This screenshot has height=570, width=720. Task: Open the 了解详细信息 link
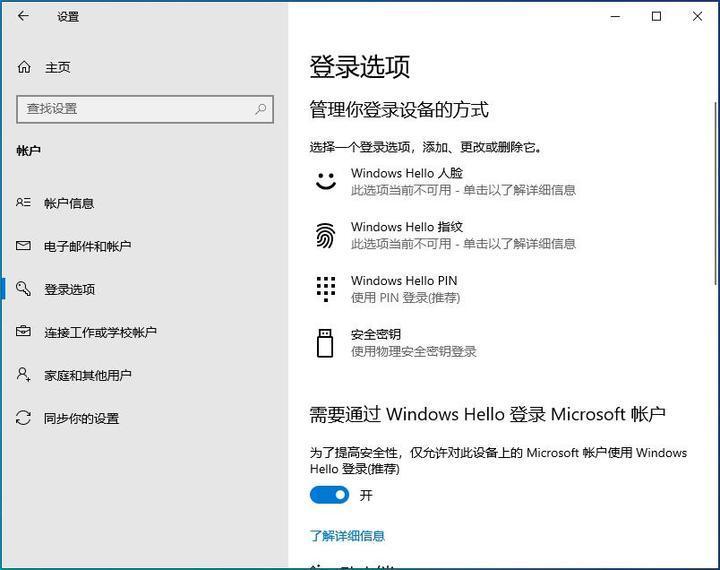coord(347,536)
